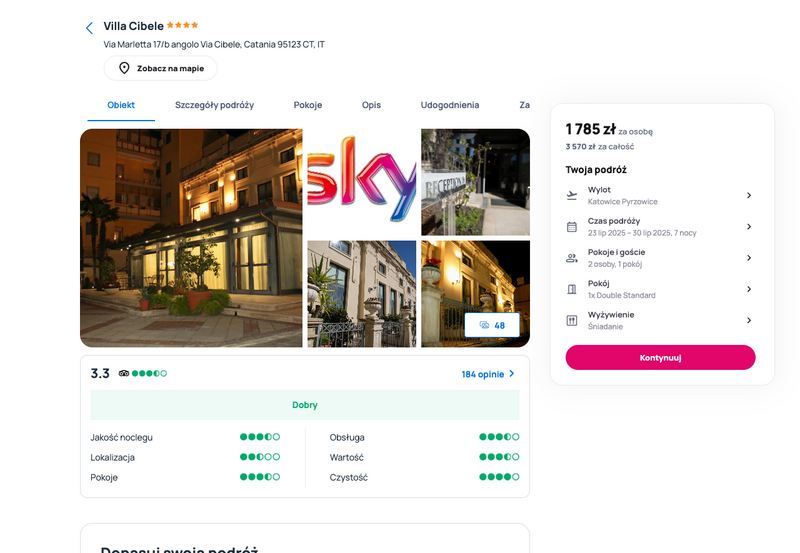The height and width of the screenshot is (553, 800).
Task: Click the Obsługa rating bubbles
Action: tap(499, 437)
